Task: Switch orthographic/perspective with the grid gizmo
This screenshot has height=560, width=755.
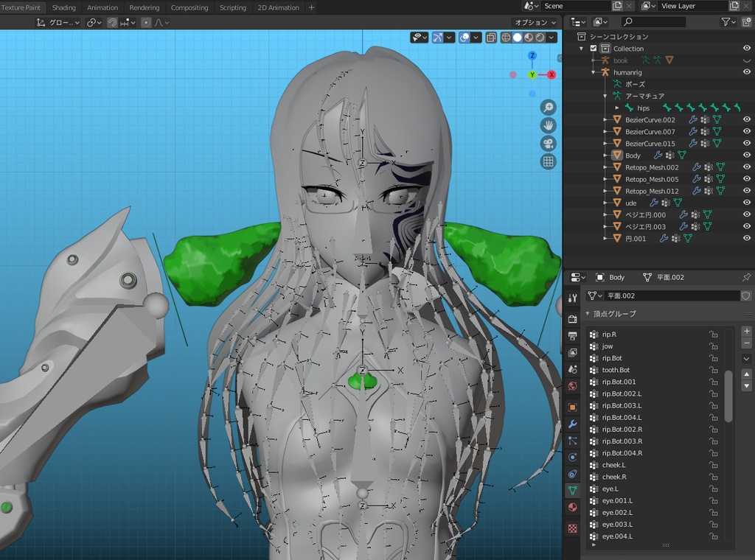Action: (548, 162)
